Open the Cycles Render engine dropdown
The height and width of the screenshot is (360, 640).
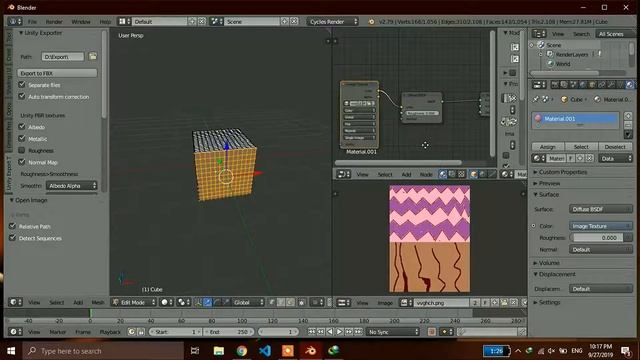point(333,22)
